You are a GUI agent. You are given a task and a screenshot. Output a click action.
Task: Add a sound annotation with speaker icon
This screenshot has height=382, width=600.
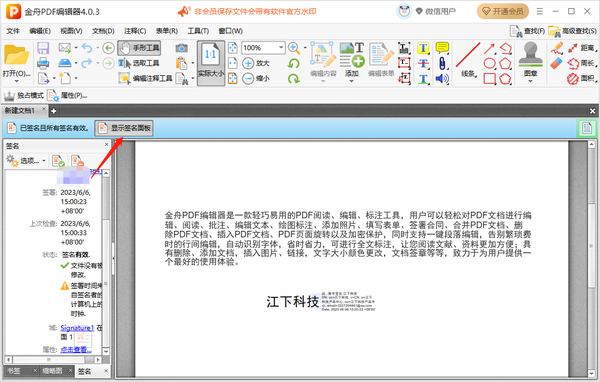(442, 79)
